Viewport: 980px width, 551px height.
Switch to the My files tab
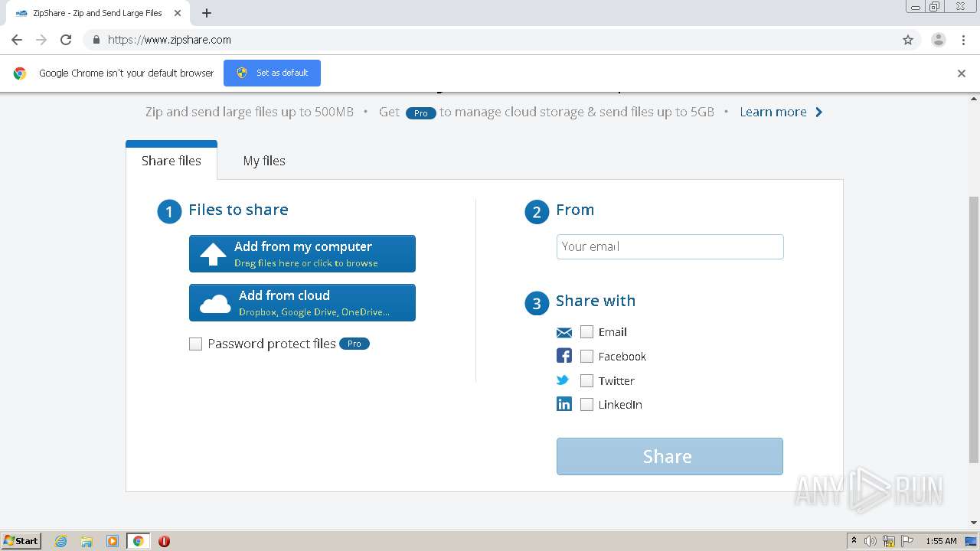(264, 161)
